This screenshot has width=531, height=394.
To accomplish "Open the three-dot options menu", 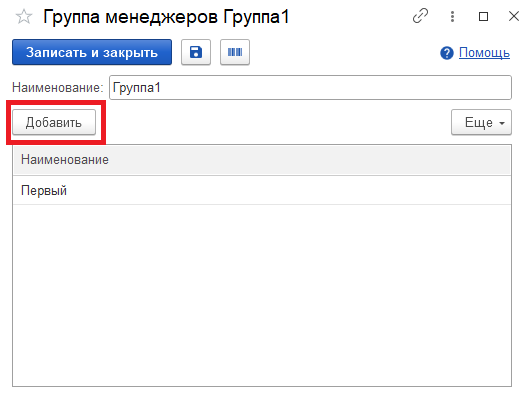I will pos(452,16).
